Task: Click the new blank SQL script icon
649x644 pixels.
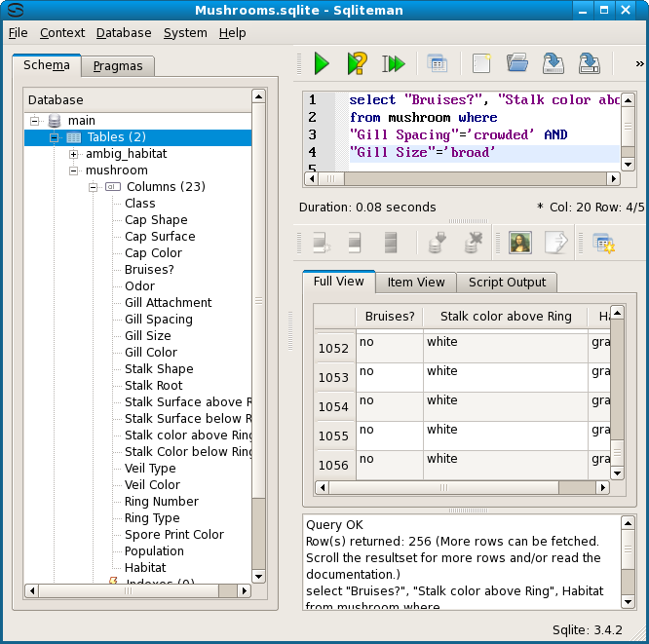Action: pyautogui.click(x=480, y=64)
